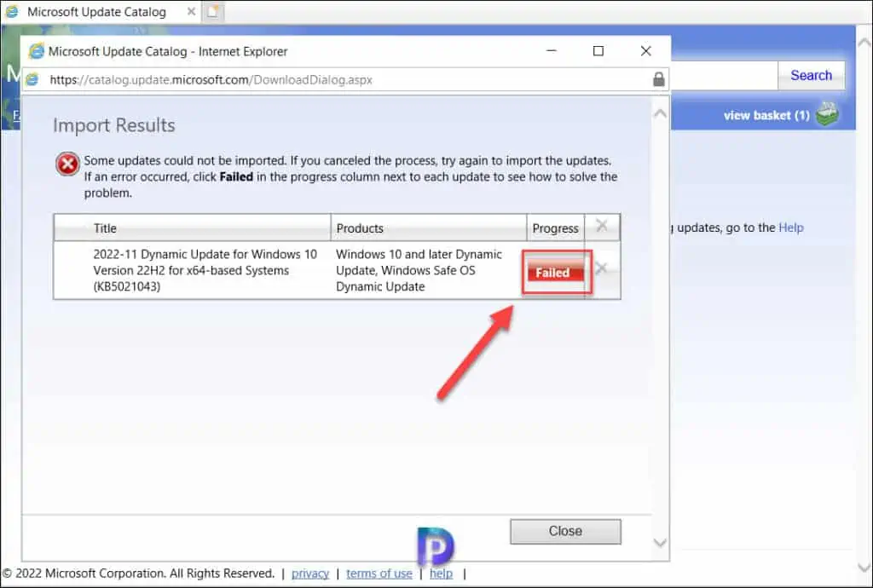Open a new browser tab

click(x=213, y=12)
